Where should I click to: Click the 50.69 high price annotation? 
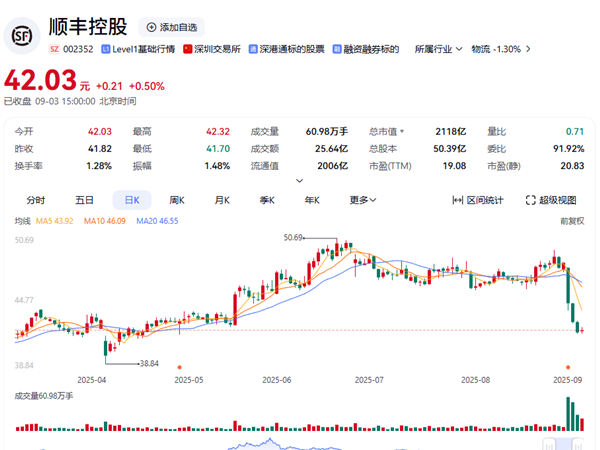tap(293, 238)
